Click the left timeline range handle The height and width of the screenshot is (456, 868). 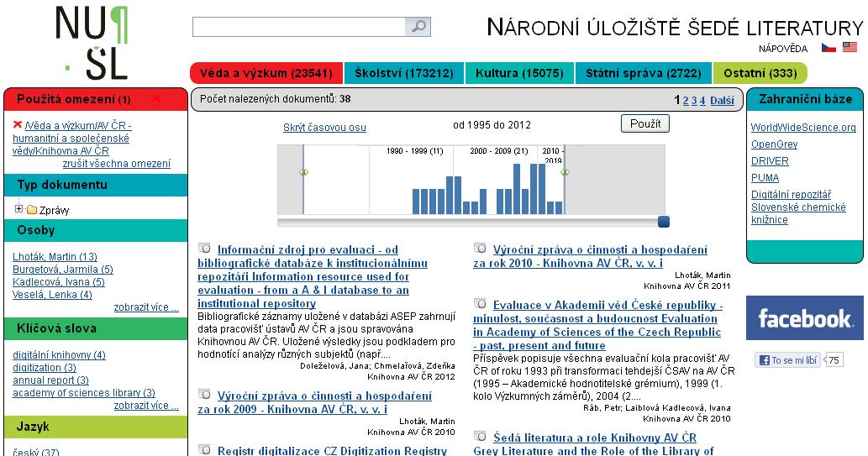[x=303, y=172]
